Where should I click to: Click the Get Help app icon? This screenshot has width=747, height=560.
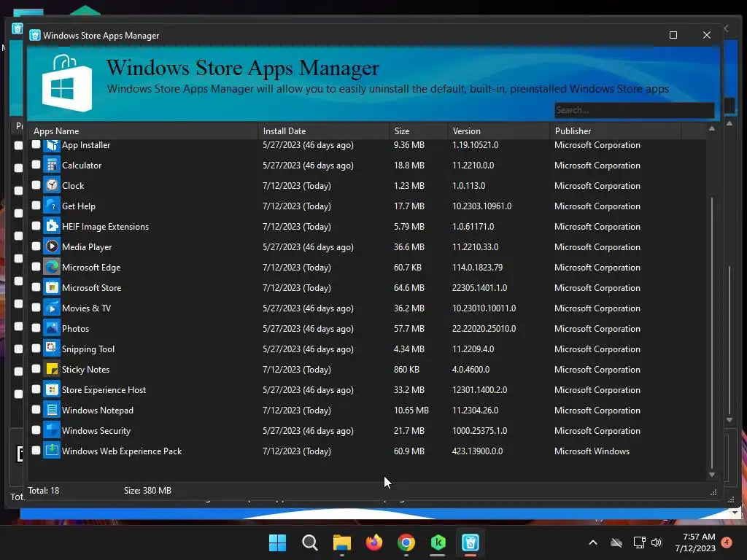[52, 206]
